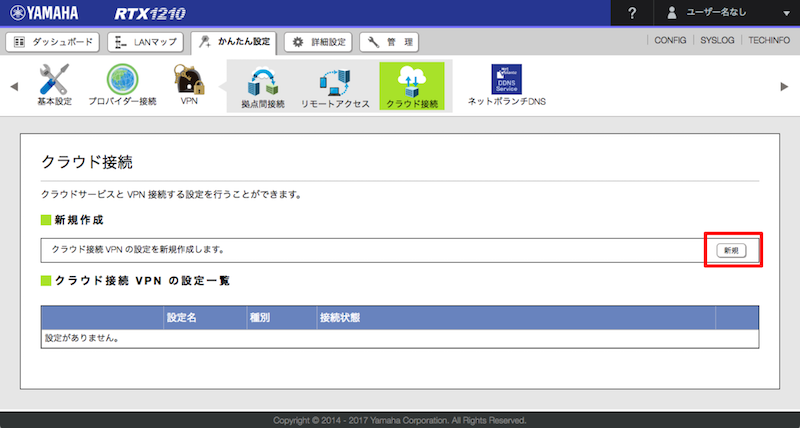Click the 接続状態 column header
This screenshot has width=800, height=428.
[340, 317]
